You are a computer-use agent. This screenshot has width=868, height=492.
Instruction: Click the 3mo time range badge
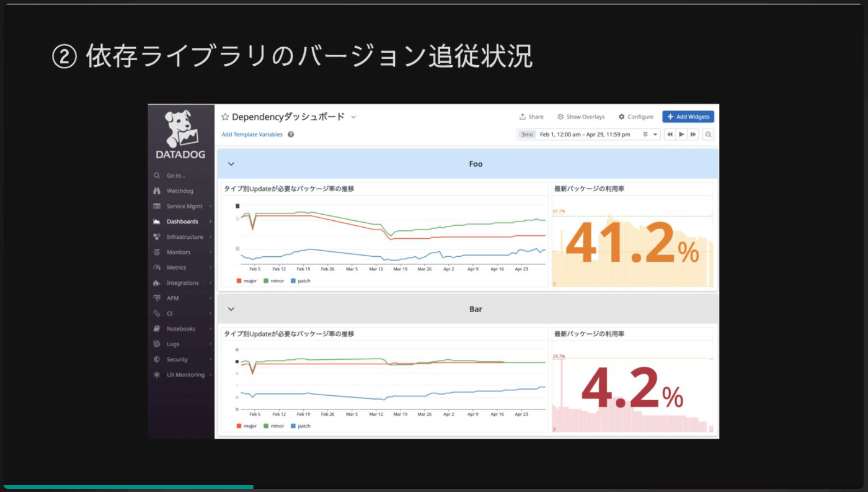(527, 135)
